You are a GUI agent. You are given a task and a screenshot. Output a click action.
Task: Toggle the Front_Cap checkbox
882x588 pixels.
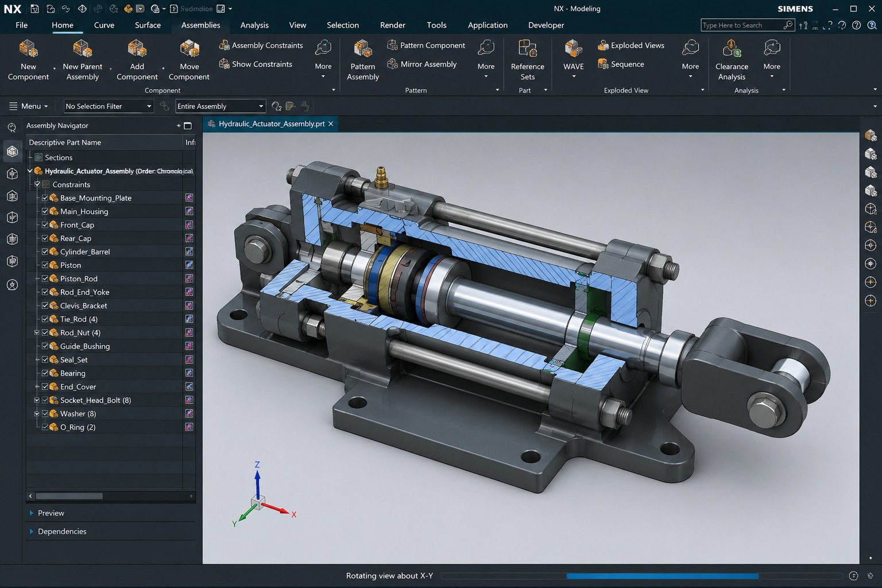[x=45, y=225]
